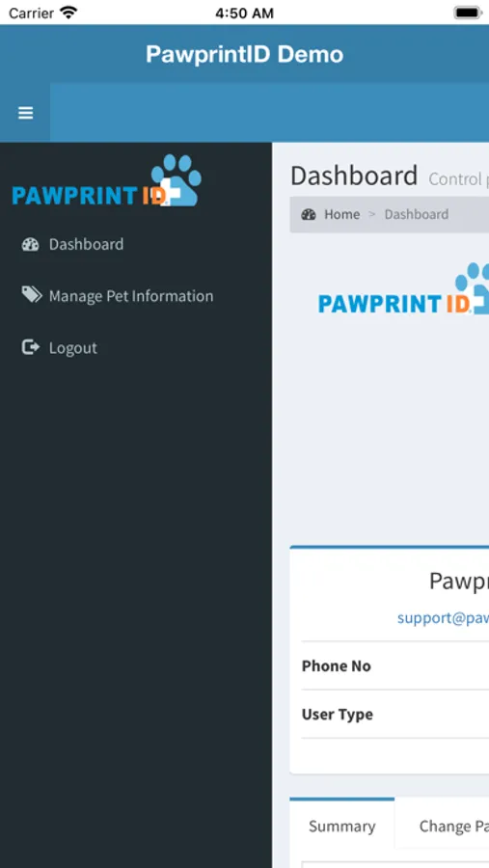This screenshot has width=489, height=868.
Task: Click the User Type row
Action: point(395,714)
